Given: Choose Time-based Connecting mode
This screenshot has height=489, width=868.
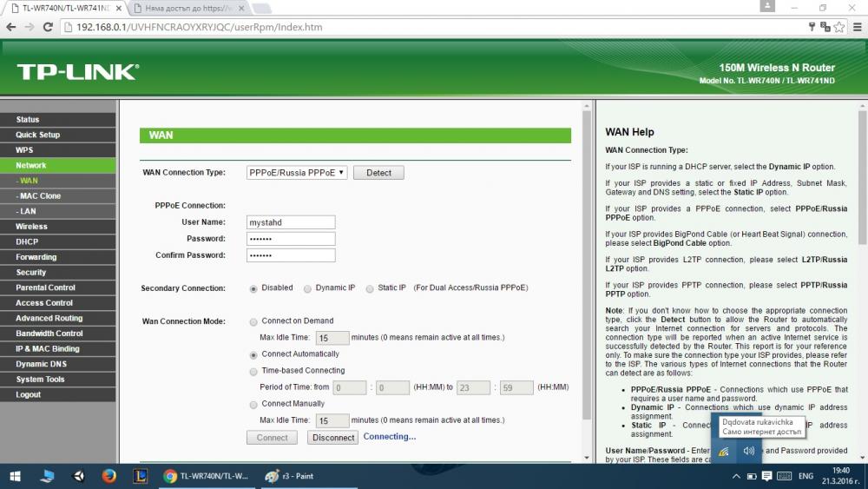Looking at the screenshot, I should [253, 372].
